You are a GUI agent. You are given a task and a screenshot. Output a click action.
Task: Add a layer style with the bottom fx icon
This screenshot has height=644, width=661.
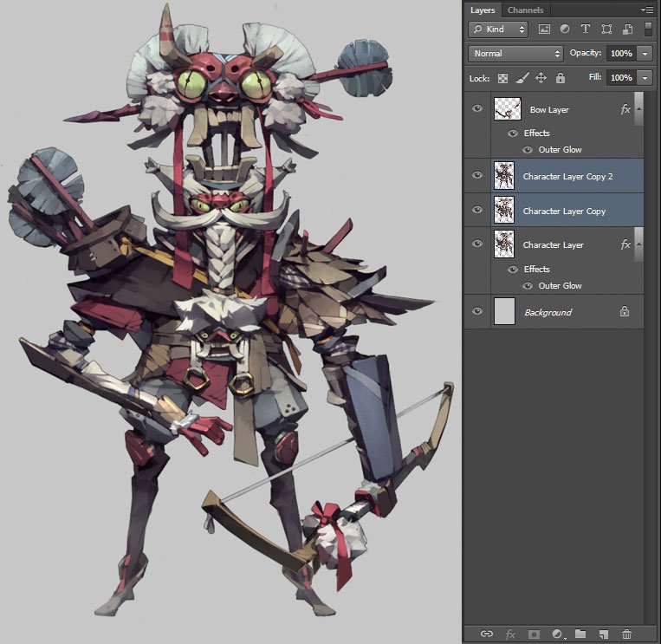tap(510, 634)
